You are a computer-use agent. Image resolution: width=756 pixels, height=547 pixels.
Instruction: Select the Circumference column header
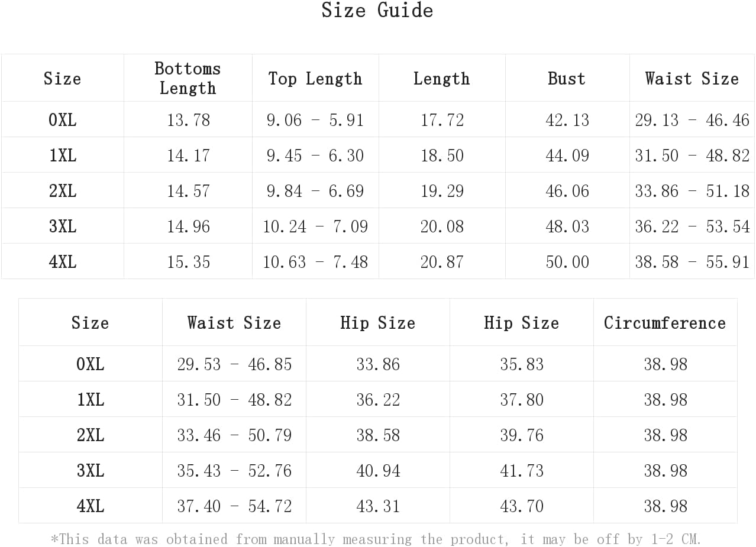pyautogui.click(x=665, y=322)
